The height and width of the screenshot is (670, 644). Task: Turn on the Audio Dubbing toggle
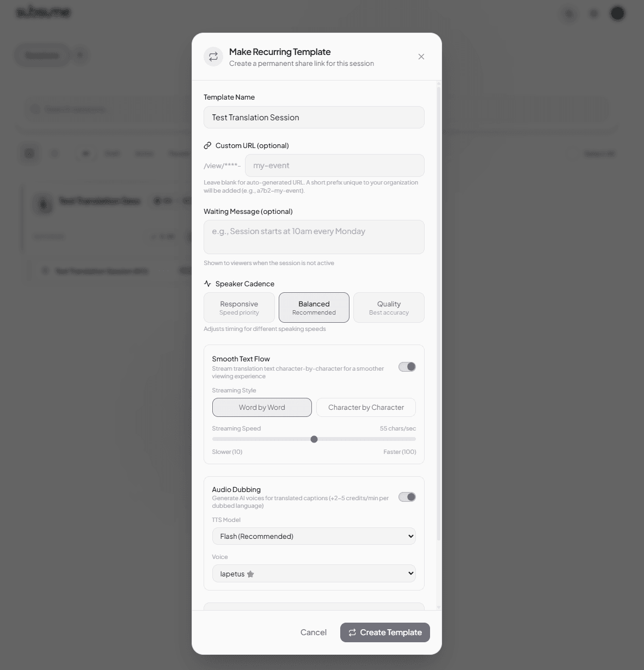(407, 497)
